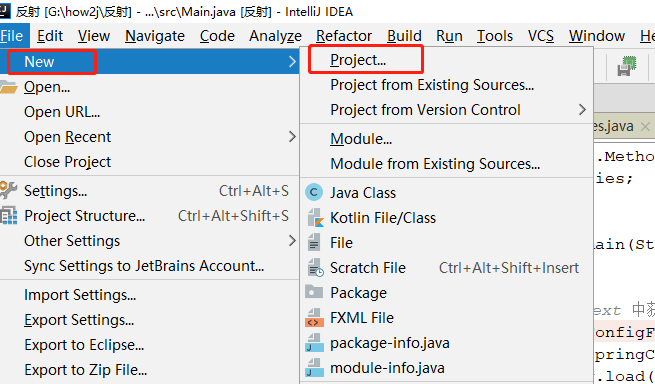
Task: Click the Project Structure icon
Action: (8, 216)
